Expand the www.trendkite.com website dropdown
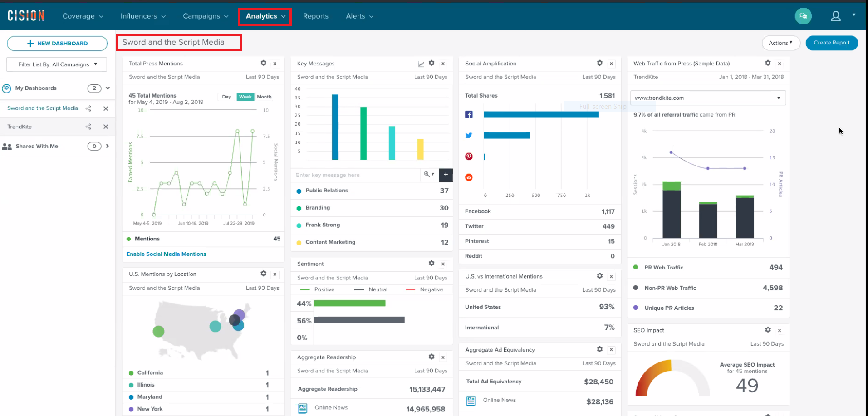868x416 pixels. 779,98
